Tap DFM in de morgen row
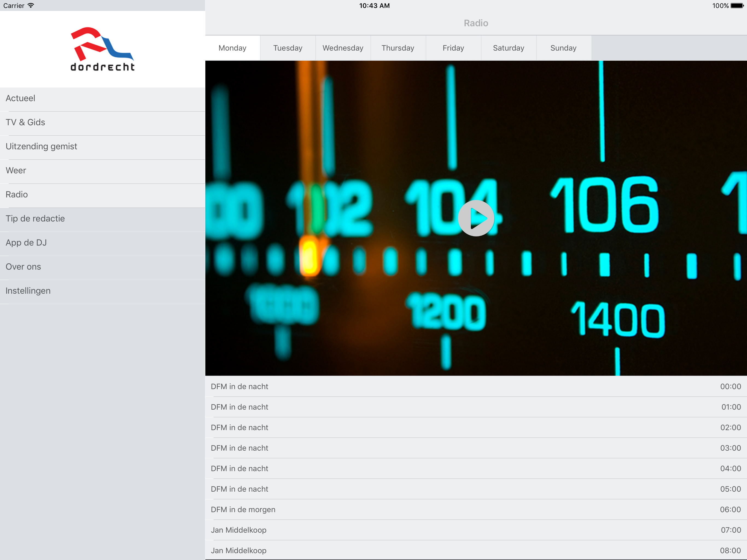Viewport: 747px width, 560px height. click(476, 509)
